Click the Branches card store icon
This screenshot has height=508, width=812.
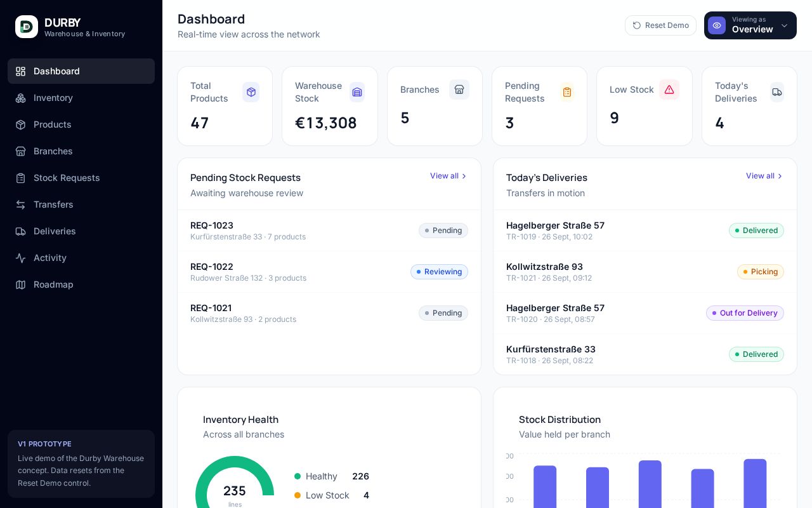[x=459, y=90]
